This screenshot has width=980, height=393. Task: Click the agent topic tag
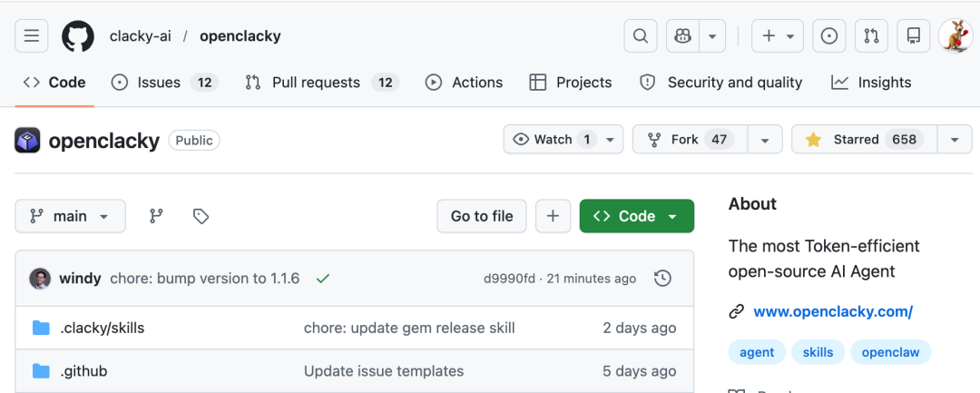click(757, 352)
